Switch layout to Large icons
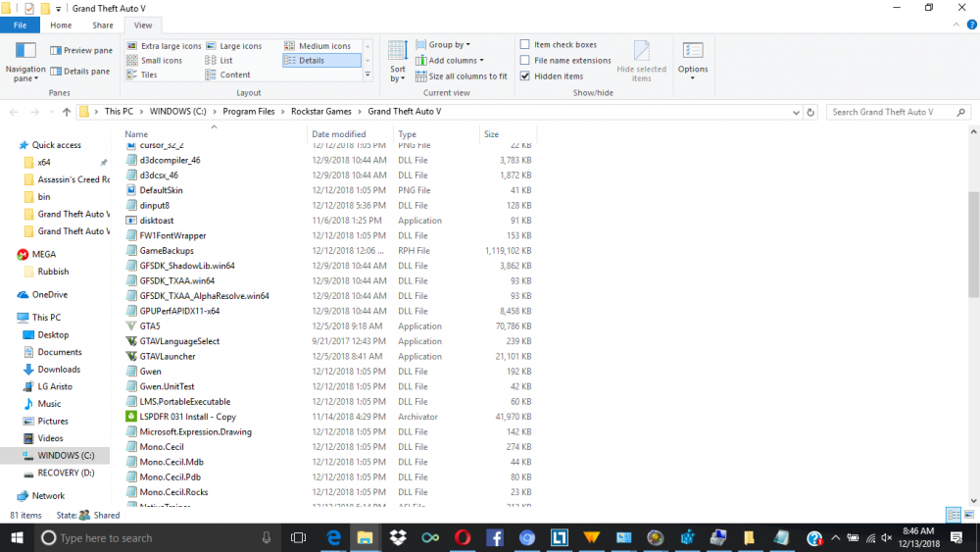This screenshot has height=552, width=980. click(x=234, y=46)
